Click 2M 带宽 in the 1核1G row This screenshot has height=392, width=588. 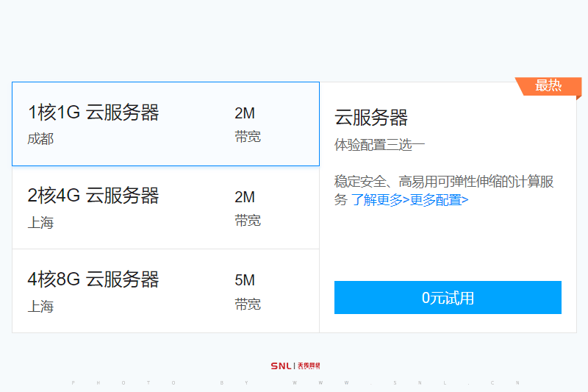[247, 124]
